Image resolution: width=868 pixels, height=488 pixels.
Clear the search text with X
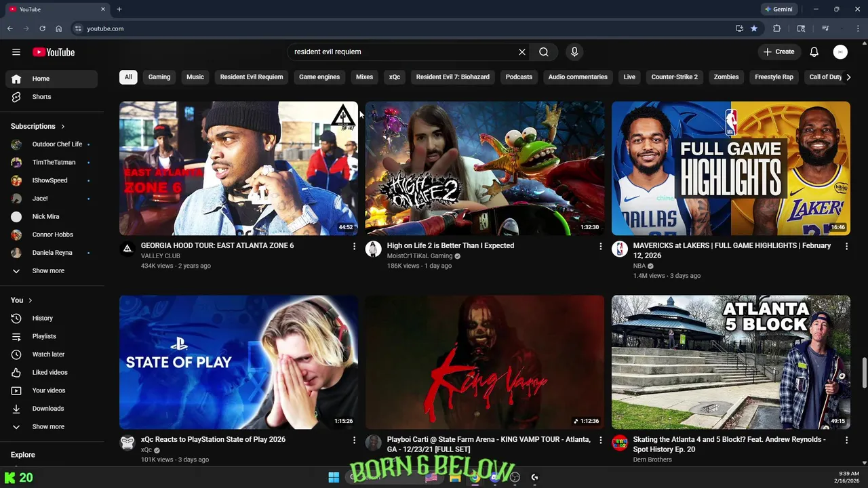click(x=522, y=52)
